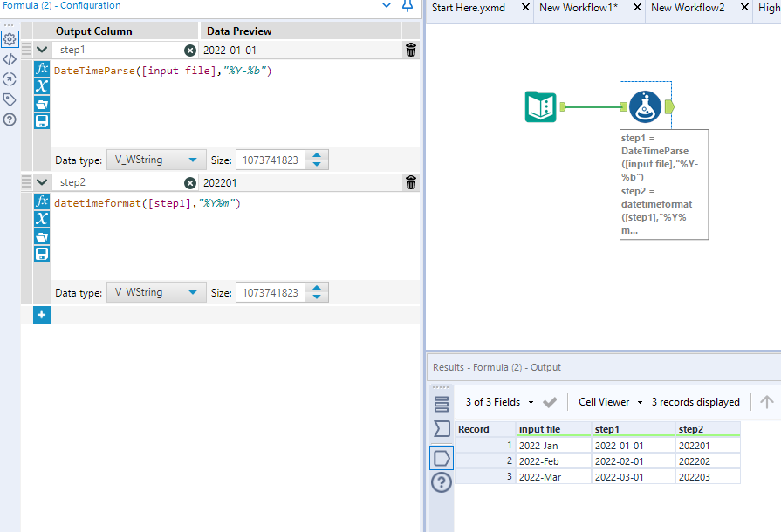Open the notifications bell at top
Image resolution: width=781 pixels, height=532 pixels.
click(x=408, y=6)
